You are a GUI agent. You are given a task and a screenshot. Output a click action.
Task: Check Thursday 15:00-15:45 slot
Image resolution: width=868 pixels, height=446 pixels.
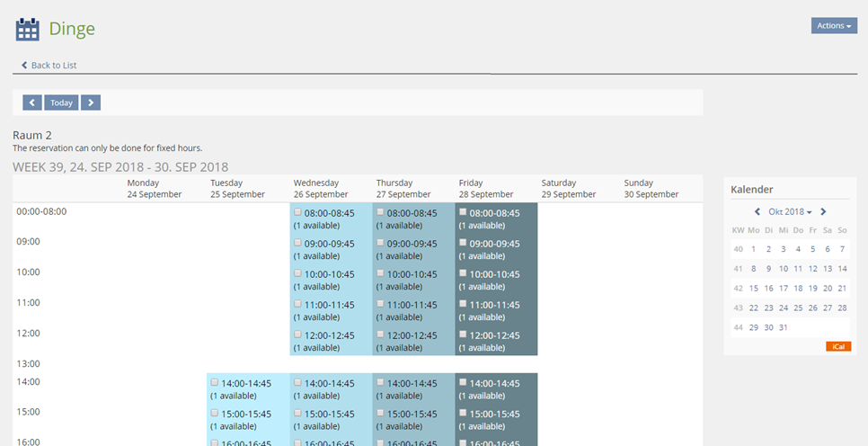point(380,413)
